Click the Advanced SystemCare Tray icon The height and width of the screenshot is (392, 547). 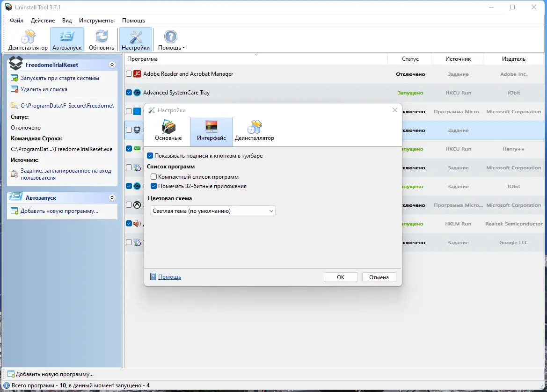point(137,93)
